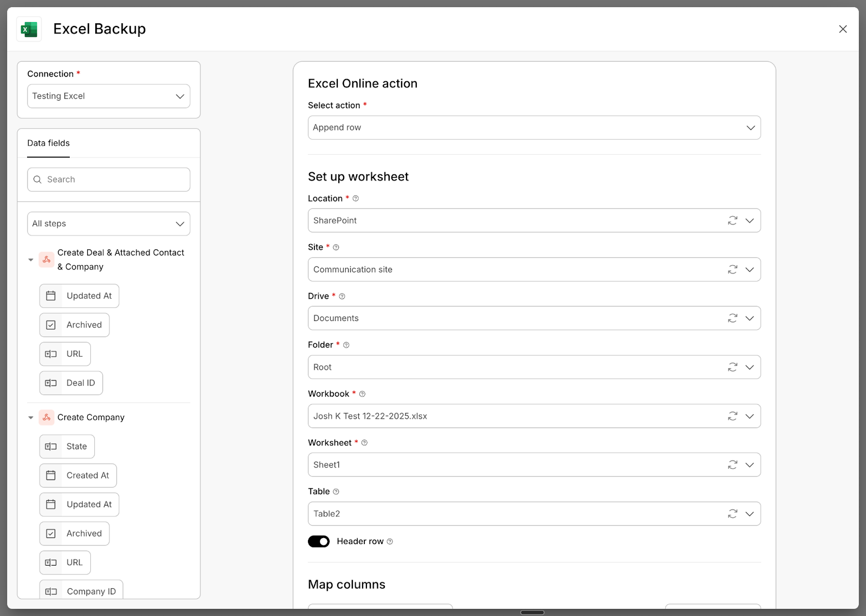Select URL field under Create Deal
866x616 pixels.
tap(65, 354)
